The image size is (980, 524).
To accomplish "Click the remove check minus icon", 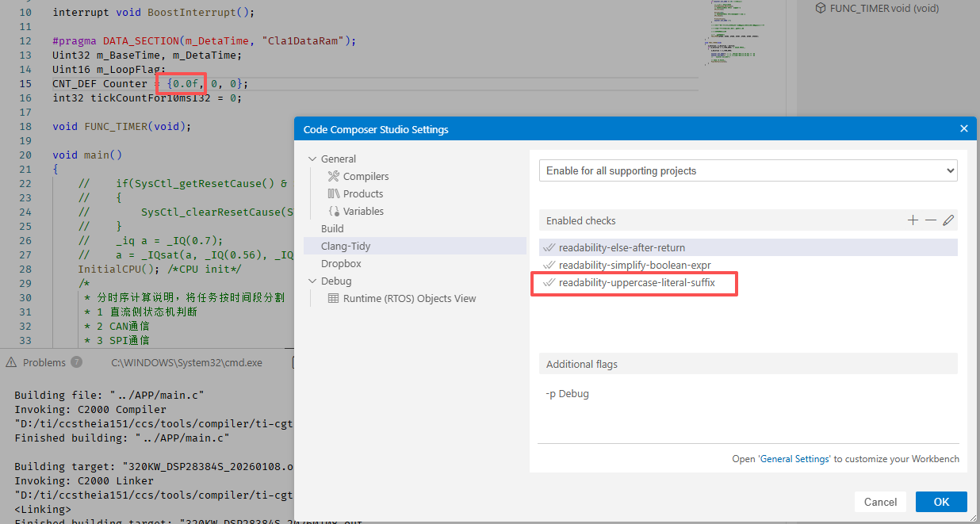I will (x=931, y=220).
